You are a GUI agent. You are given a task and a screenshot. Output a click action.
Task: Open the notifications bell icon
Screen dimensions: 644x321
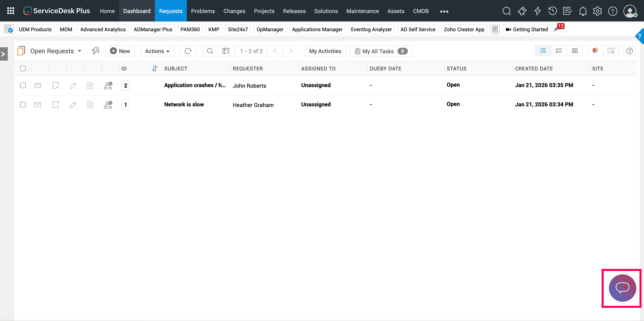click(583, 11)
